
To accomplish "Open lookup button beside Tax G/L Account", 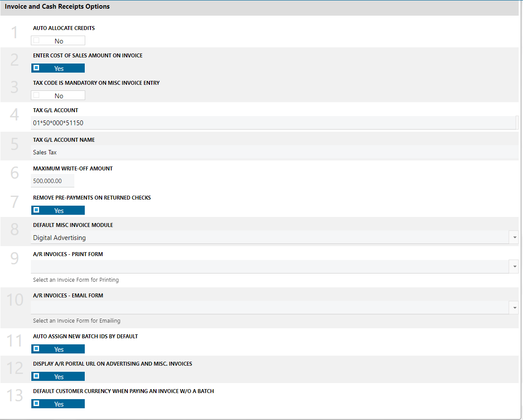I will (516, 123).
